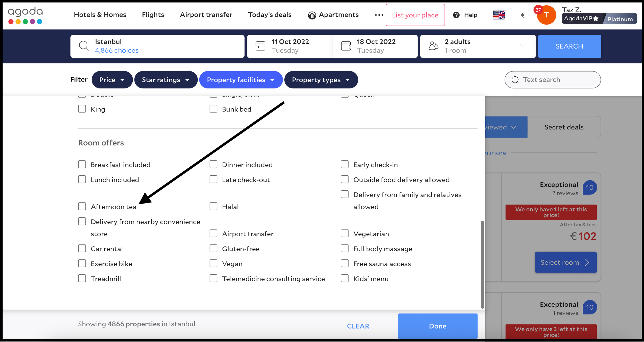Expand the Price filter dropdown

click(112, 80)
